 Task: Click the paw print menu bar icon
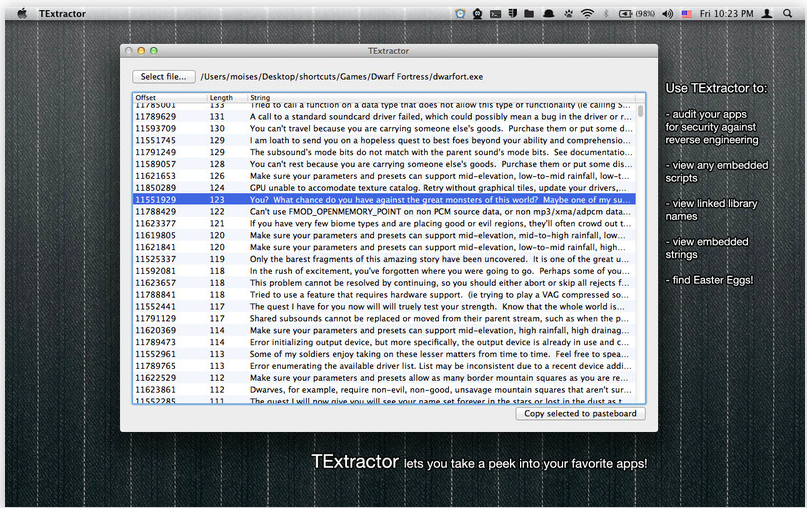point(568,14)
